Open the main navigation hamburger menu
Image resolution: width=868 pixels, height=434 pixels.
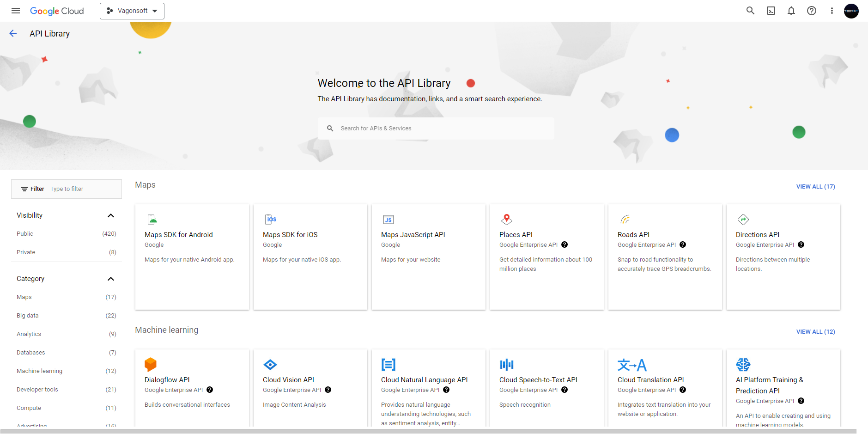point(16,11)
